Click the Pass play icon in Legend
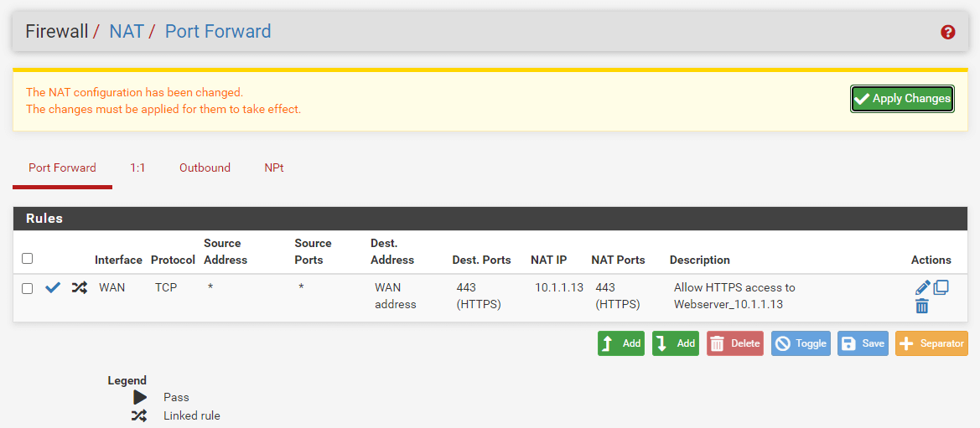This screenshot has width=980, height=428. pos(139,397)
